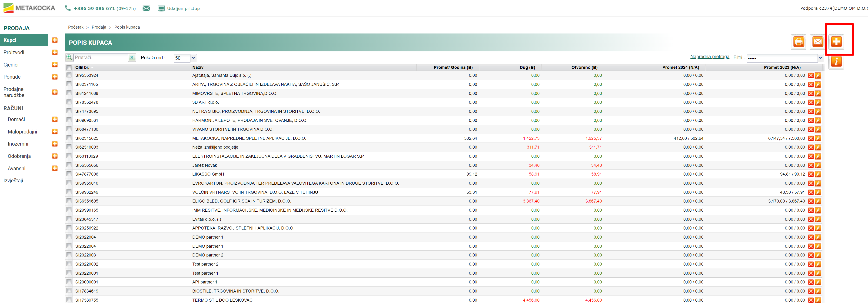Viewport: 868px width, 303px height.
Task: Click the add new customer plus icon
Action: click(836, 42)
